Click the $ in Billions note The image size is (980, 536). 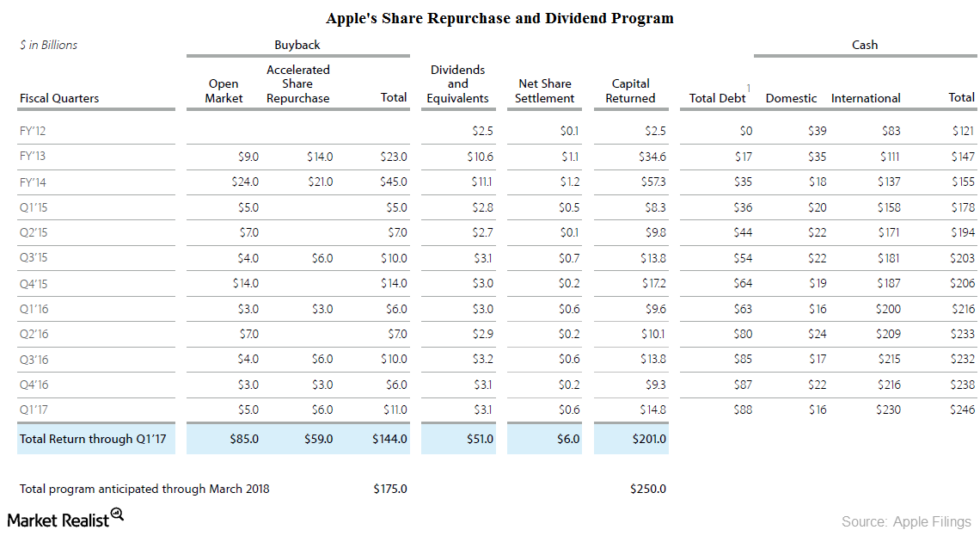click(48, 45)
